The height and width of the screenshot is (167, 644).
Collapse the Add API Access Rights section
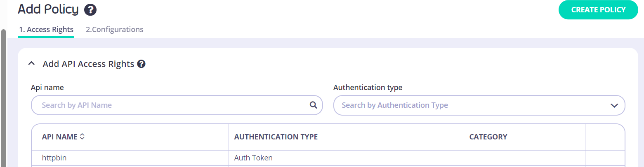(31, 64)
